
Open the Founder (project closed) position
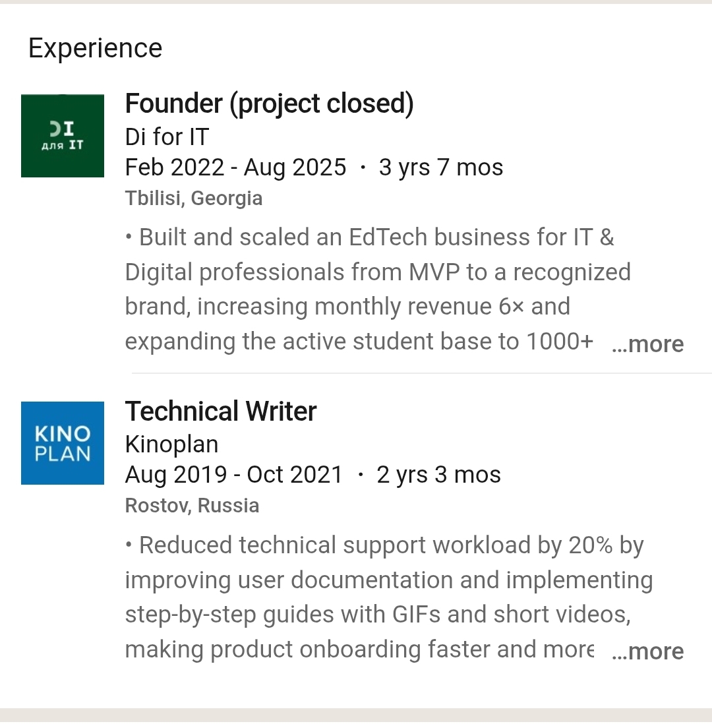coord(269,104)
